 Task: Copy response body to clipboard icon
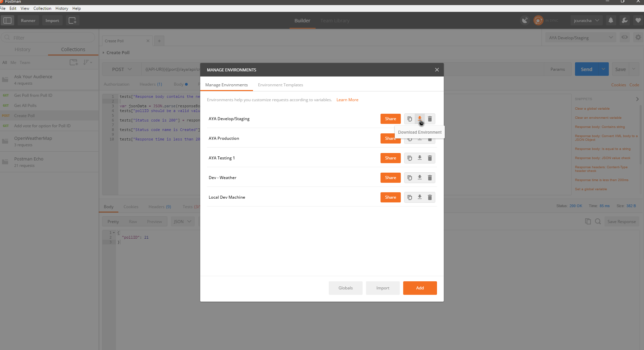588,221
